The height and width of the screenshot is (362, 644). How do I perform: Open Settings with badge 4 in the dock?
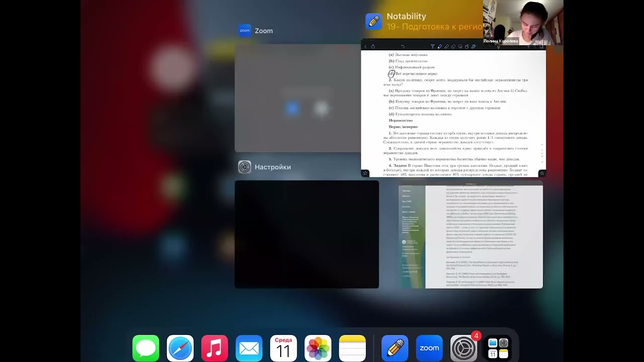click(x=463, y=348)
